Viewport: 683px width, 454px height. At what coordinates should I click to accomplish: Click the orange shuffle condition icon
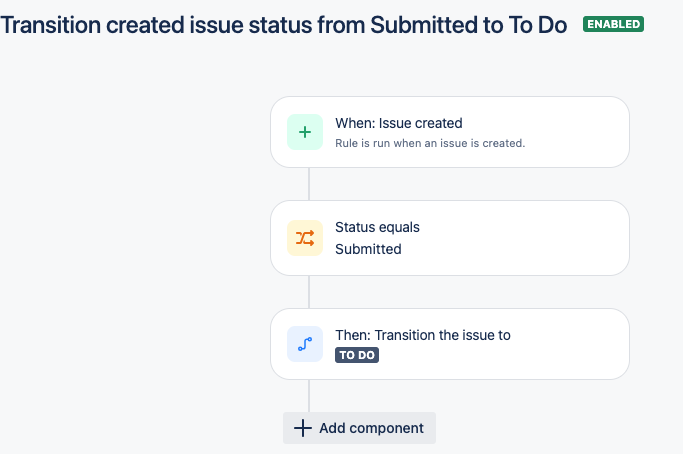[305, 238]
